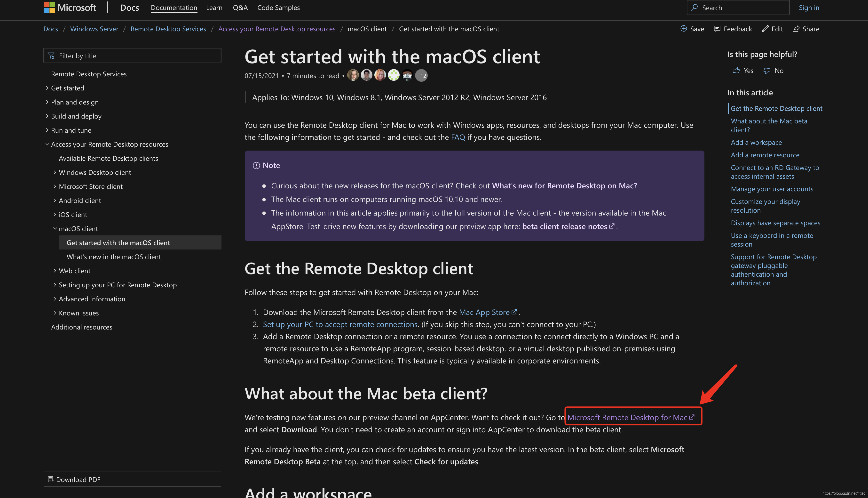868x498 pixels.
Task: Expand the iOS client node
Action: click(55, 214)
